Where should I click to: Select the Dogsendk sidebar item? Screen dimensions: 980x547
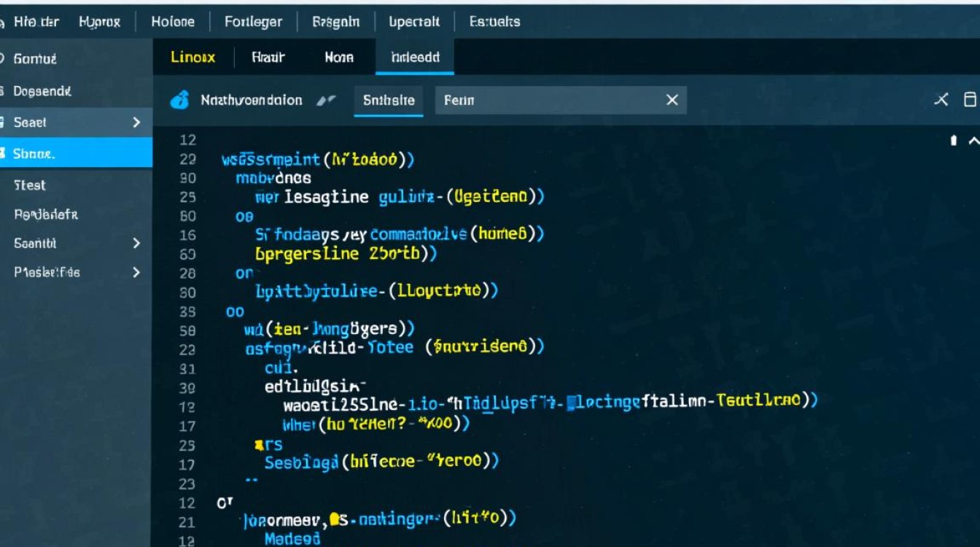click(42, 91)
